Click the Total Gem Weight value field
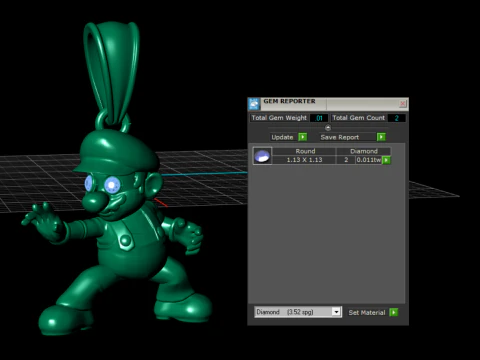480x360 pixels. coord(319,118)
